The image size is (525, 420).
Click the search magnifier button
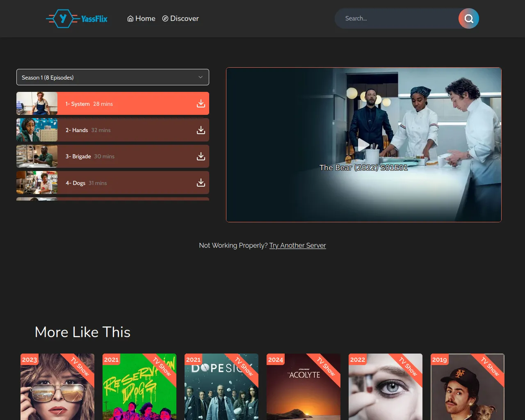coord(468,18)
